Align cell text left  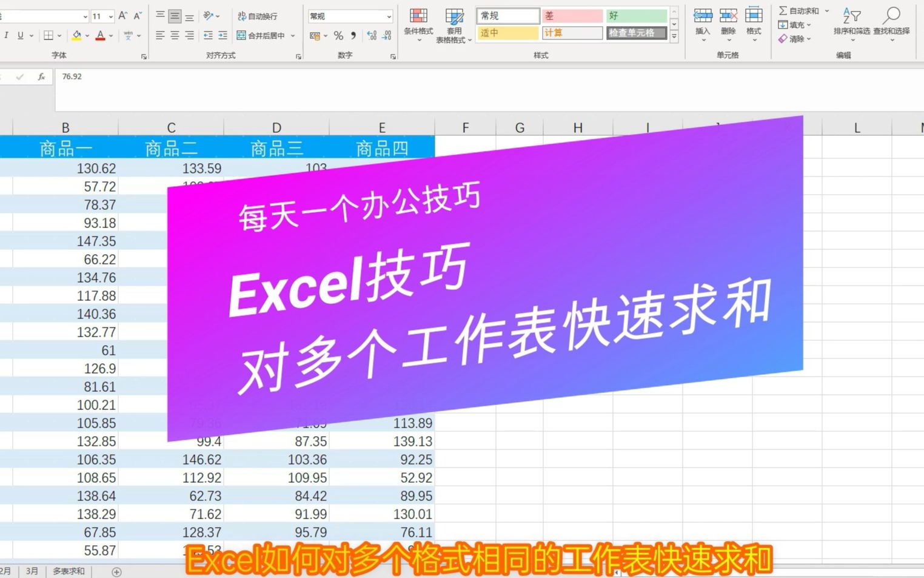pyautogui.click(x=160, y=36)
